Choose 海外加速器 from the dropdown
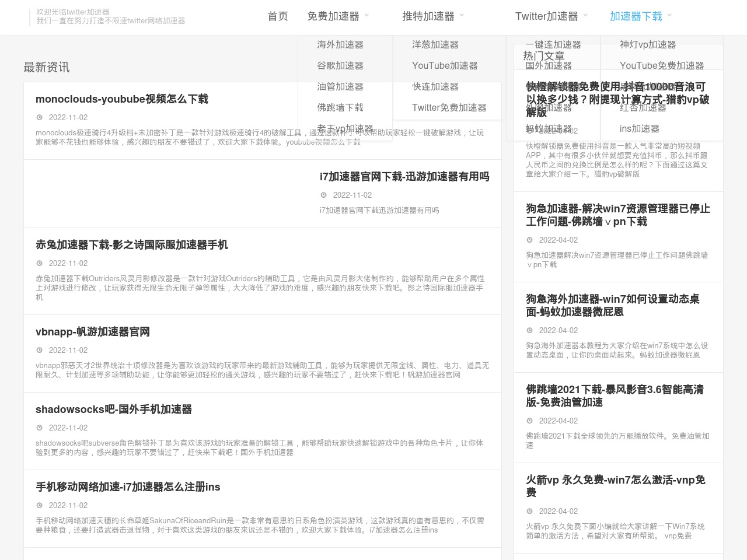747x560 pixels. [x=340, y=44]
